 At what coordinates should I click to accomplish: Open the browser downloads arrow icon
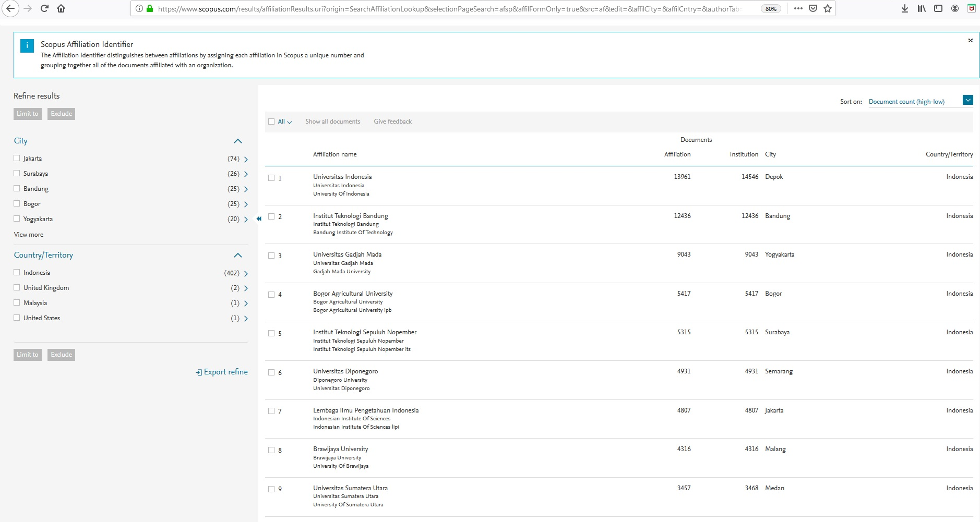pos(905,8)
